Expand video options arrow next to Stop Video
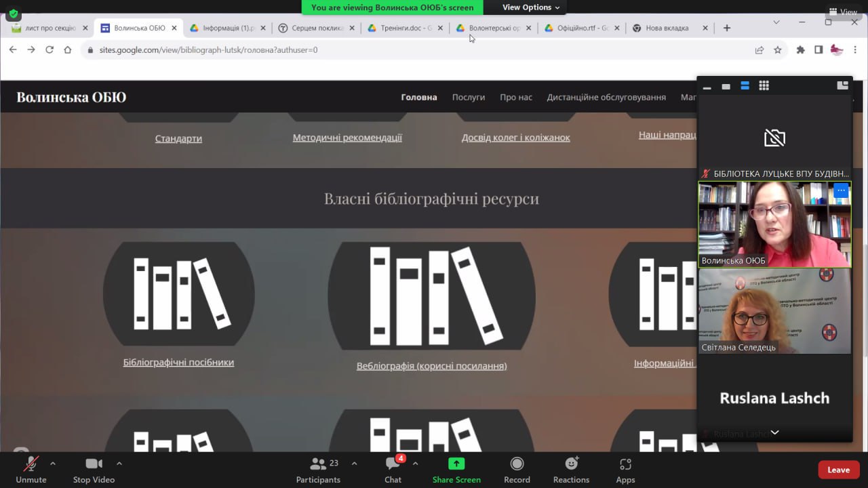Image resolution: width=868 pixels, height=488 pixels. 119,464
